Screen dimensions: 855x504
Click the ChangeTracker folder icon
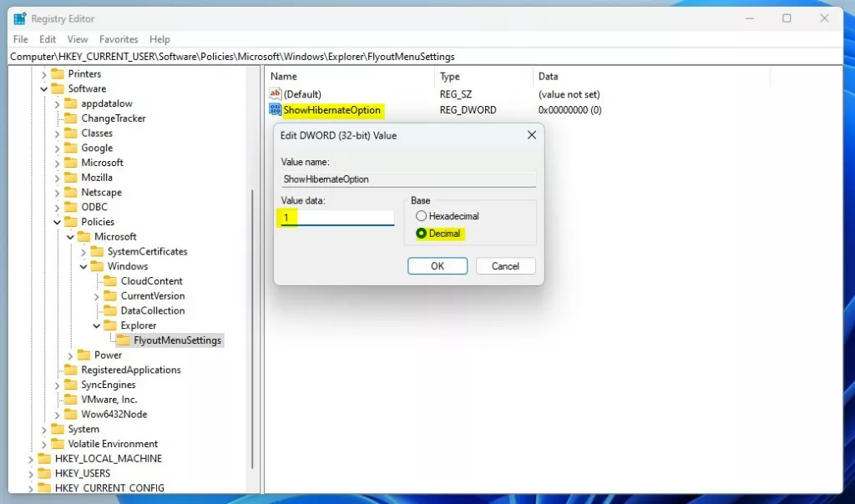71,118
